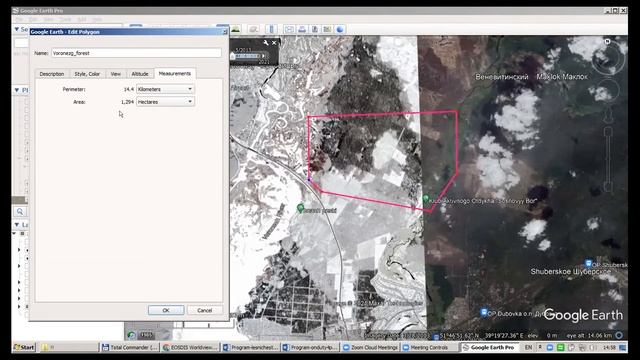Click the Look compass ring control
This screenshot has width=640, height=360.
[608, 58]
